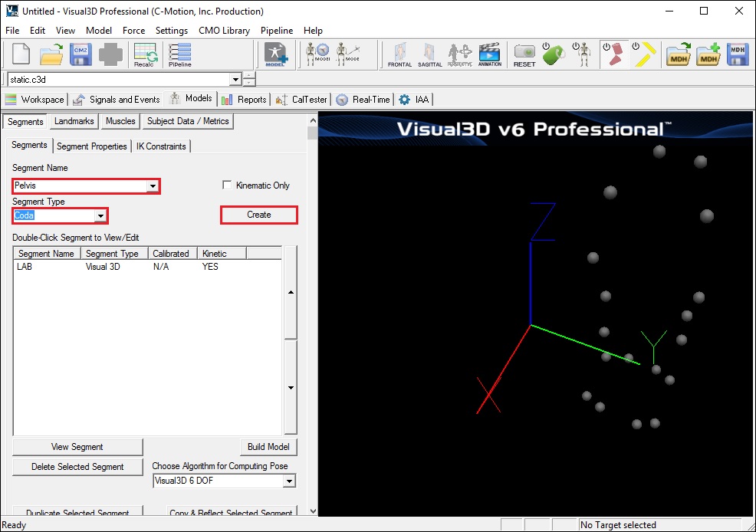The image size is (756, 532).
Task: Click the View Segment button
Action: [77, 447]
